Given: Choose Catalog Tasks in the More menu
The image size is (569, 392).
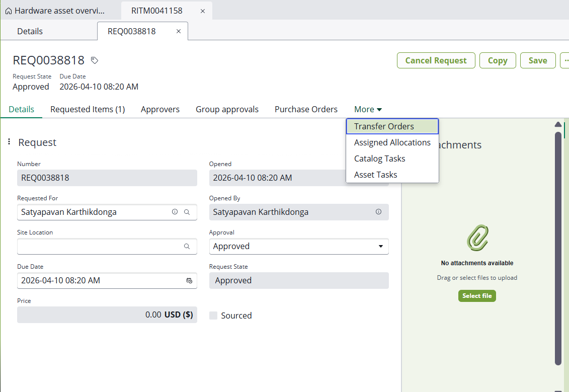Looking at the screenshot, I should [379, 159].
